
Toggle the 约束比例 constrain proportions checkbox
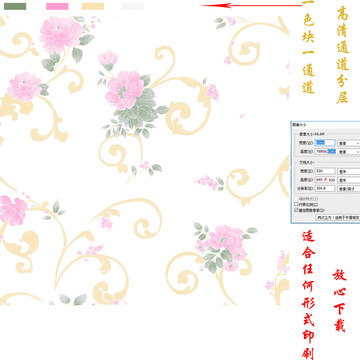296,204
